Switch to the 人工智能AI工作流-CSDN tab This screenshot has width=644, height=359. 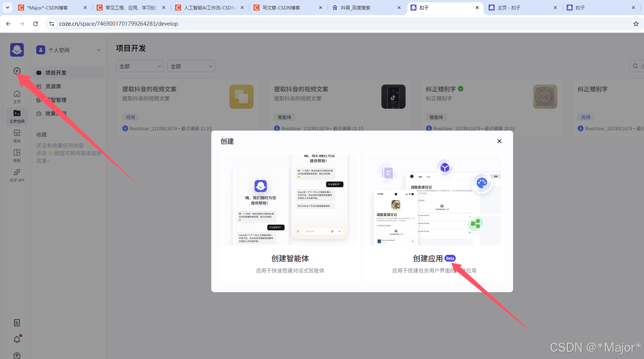(x=209, y=8)
